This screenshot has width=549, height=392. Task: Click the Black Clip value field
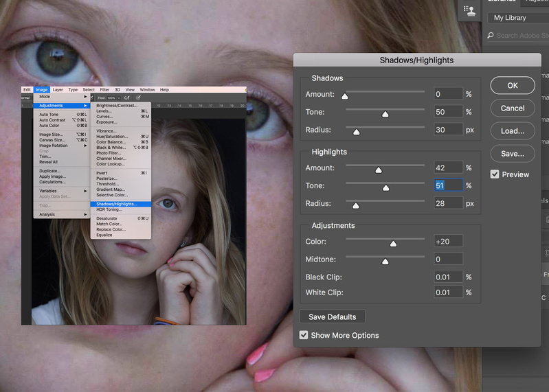(448, 277)
